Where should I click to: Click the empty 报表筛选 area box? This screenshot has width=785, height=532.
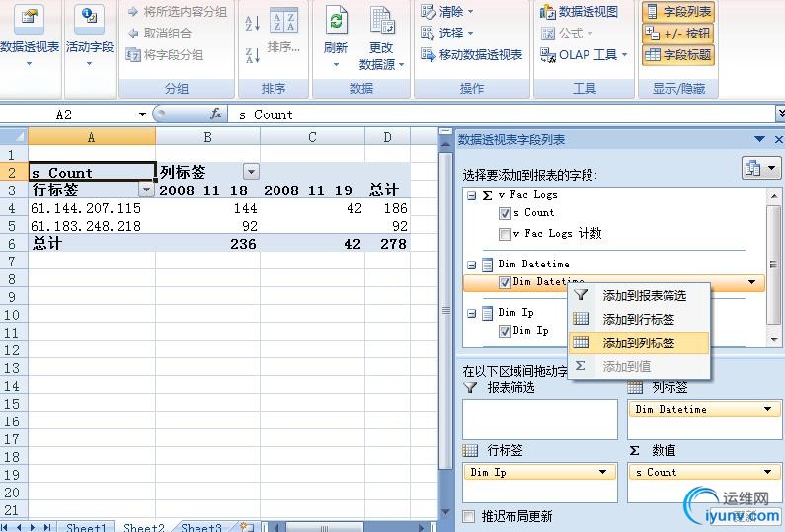(x=540, y=419)
